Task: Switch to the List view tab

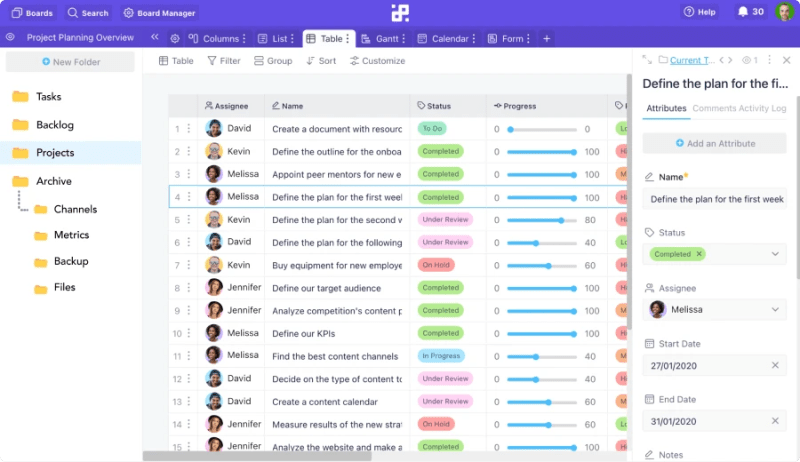Action: click(x=273, y=39)
